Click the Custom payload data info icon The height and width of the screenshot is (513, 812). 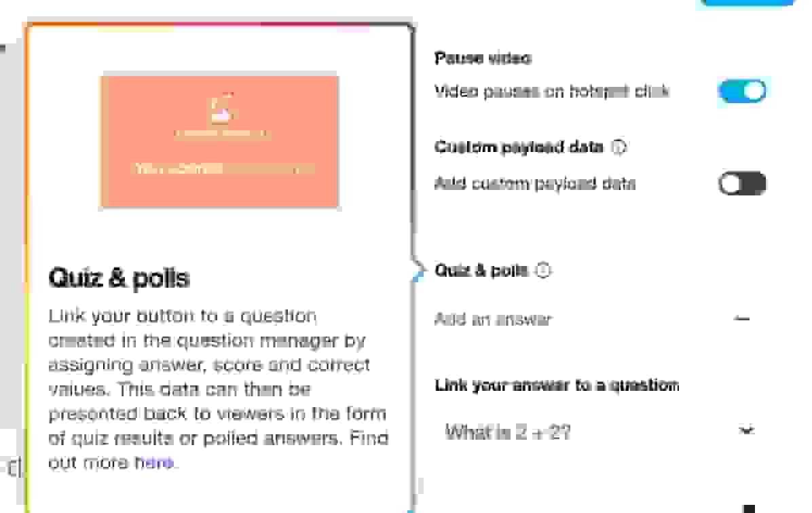[619, 147]
